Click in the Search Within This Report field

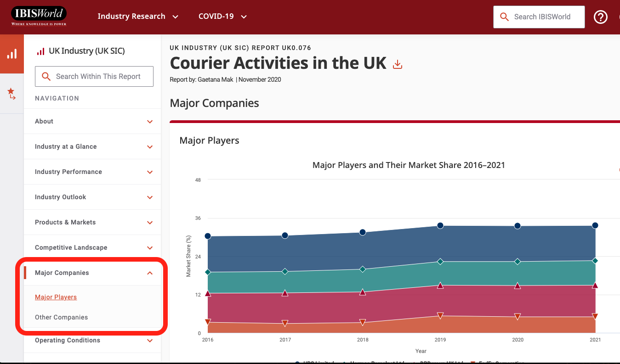click(x=98, y=77)
